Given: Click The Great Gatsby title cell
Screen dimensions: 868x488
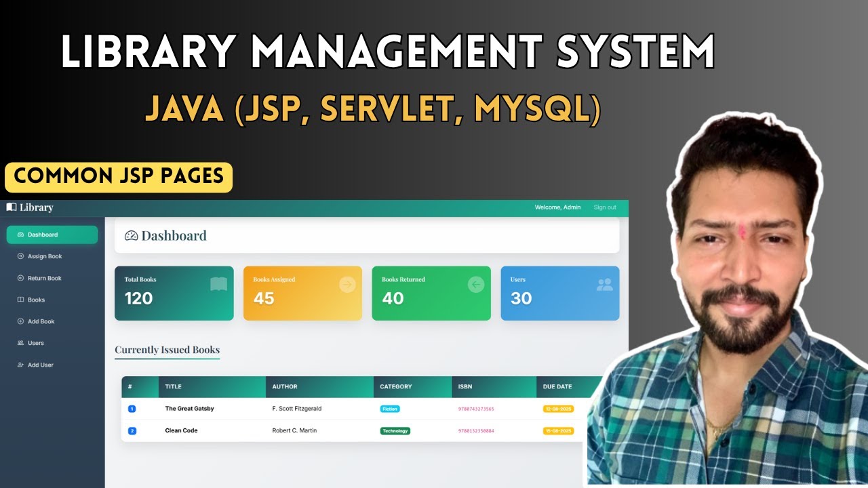Looking at the screenshot, I should [x=190, y=409].
